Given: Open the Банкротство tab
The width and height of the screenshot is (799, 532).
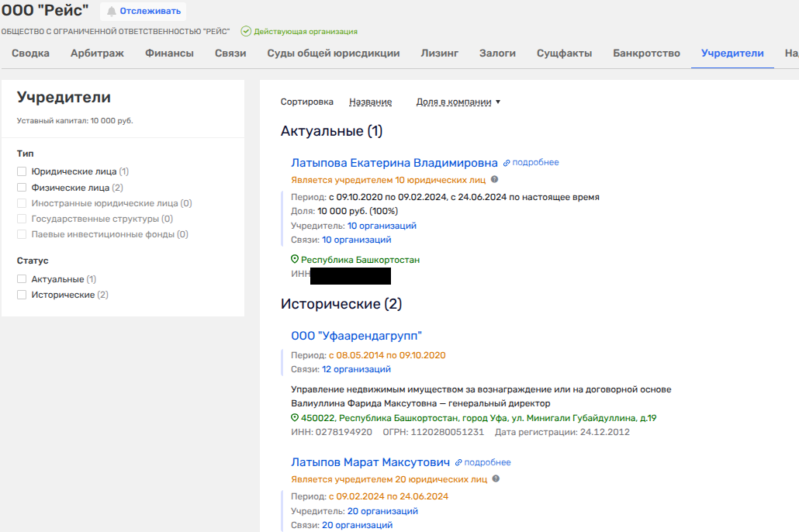Looking at the screenshot, I should tap(646, 54).
